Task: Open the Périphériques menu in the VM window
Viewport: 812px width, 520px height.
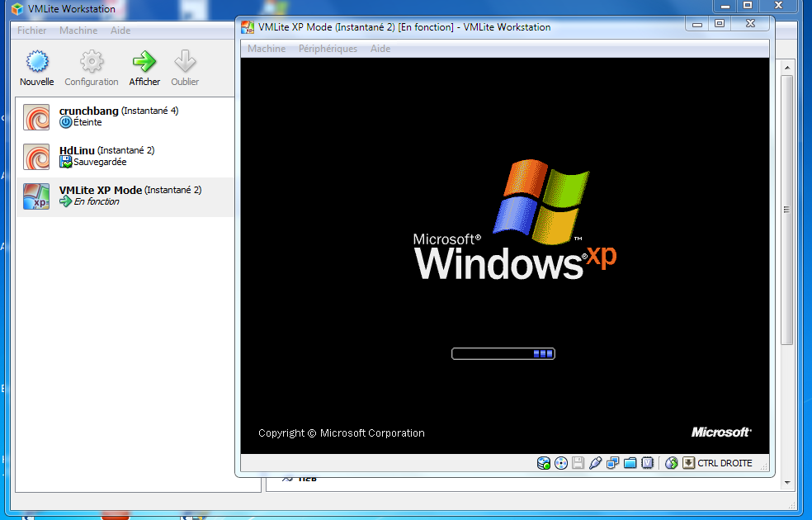Action: pos(328,49)
